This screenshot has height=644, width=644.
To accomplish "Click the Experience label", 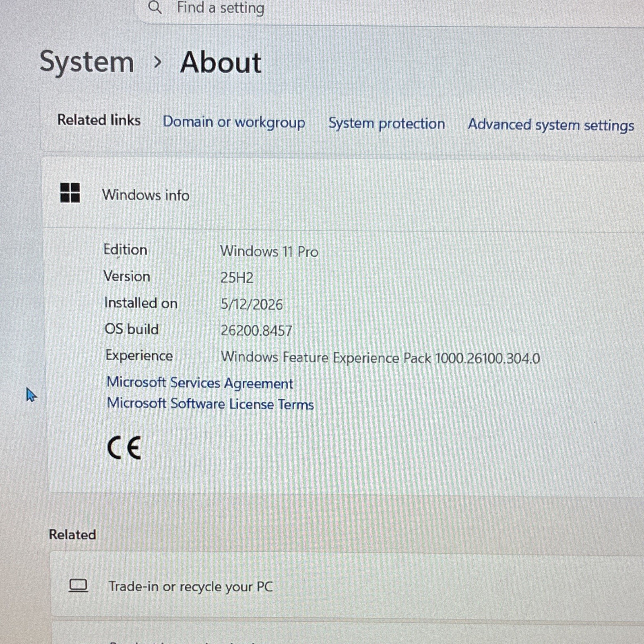I will (139, 356).
